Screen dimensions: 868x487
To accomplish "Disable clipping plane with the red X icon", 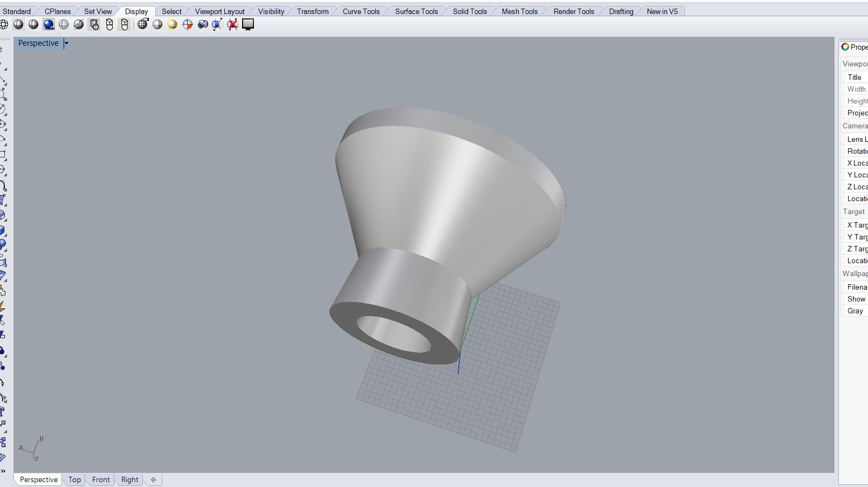I will pos(232,24).
